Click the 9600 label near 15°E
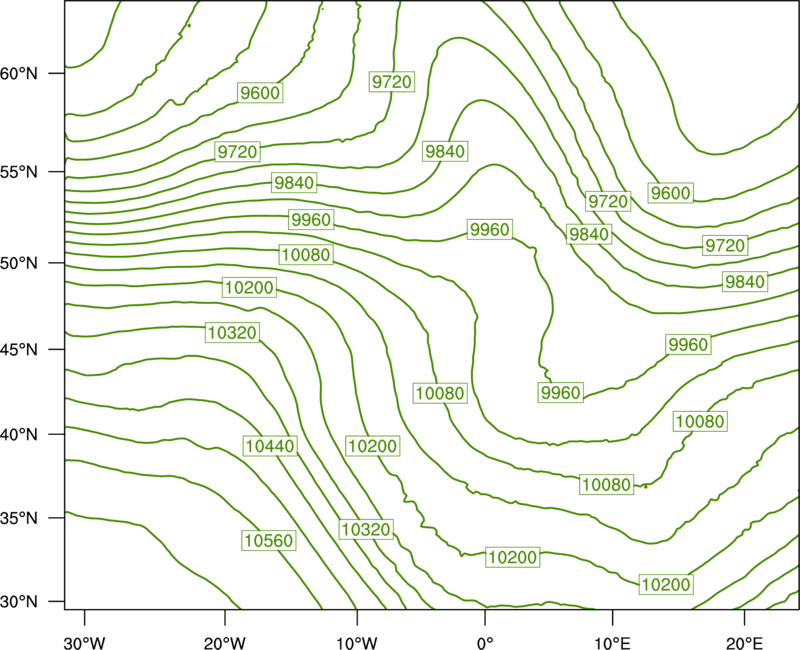The image size is (800, 650). pyautogui.click(x=671, y=193)
